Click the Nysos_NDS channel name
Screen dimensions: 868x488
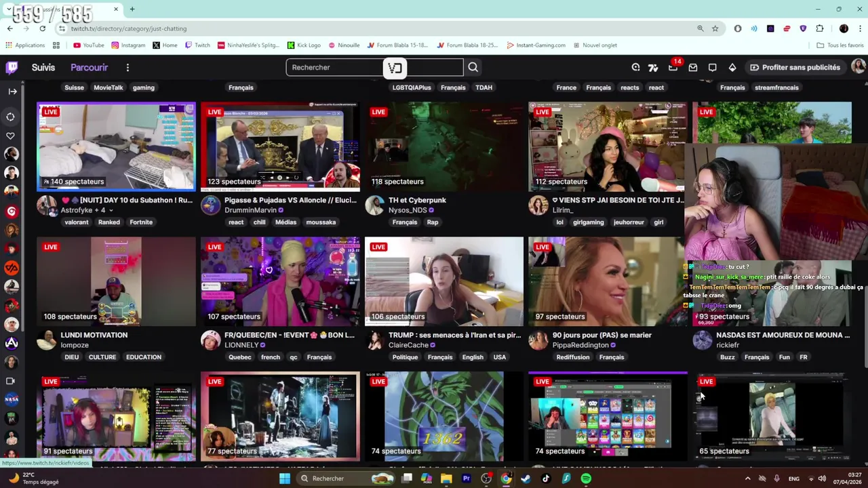point(408,210)
